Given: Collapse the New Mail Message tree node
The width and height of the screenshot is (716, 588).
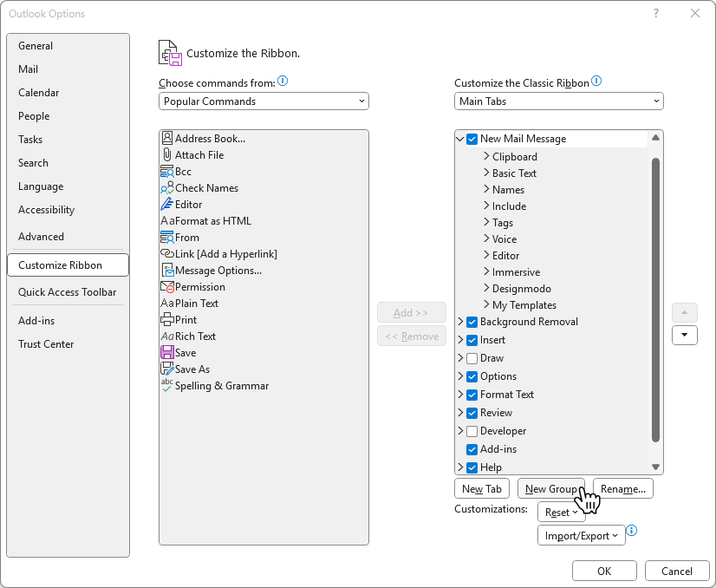Looking at the screenshot, I should [460, 139].
